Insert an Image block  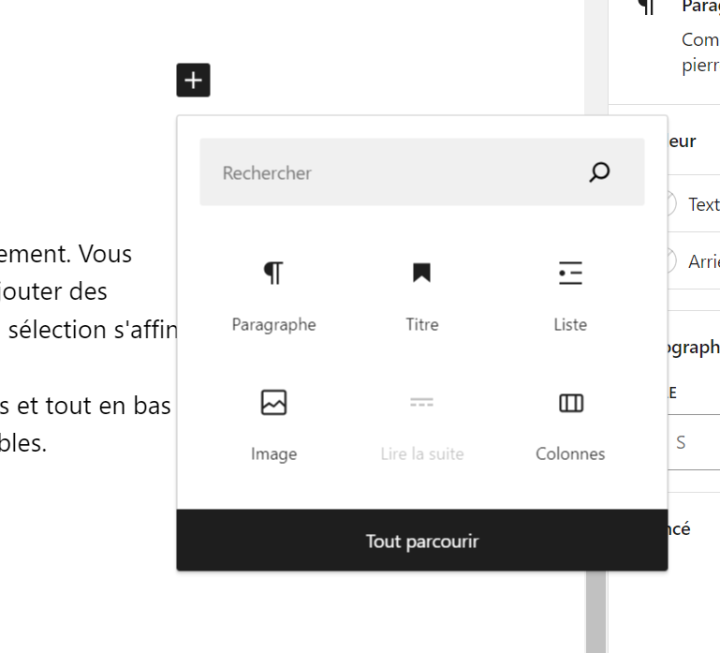click(274, 425)
